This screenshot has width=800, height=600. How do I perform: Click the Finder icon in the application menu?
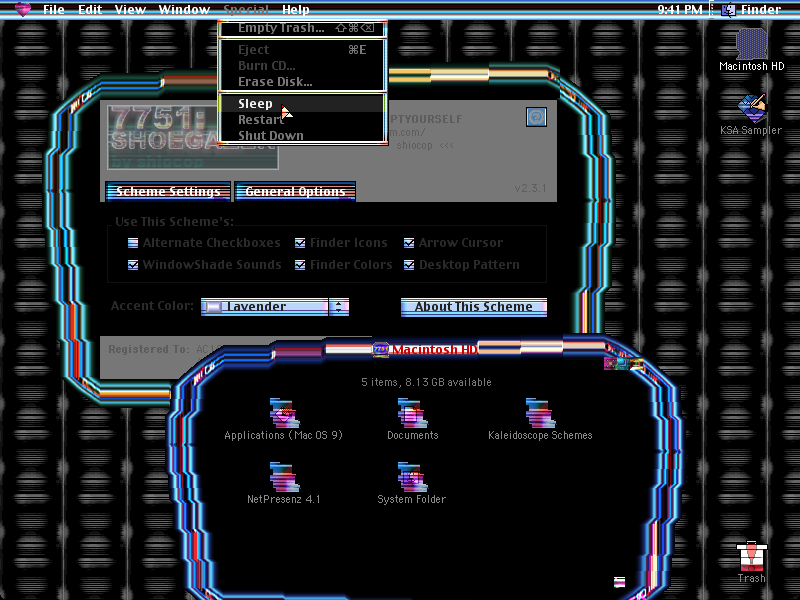tap(728, 9)
